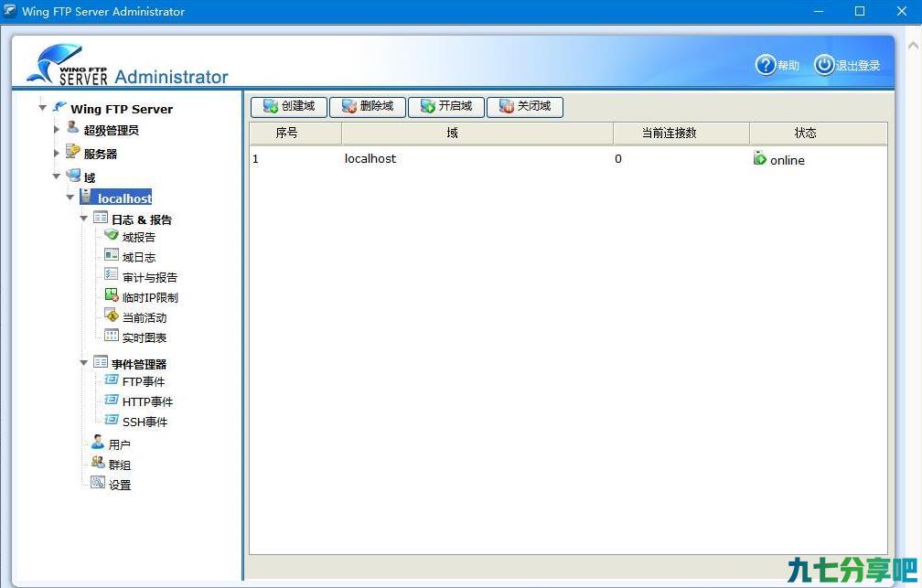Open 审计与报告 item
This screenshot has height=588, width=922.
pos(150,277)
